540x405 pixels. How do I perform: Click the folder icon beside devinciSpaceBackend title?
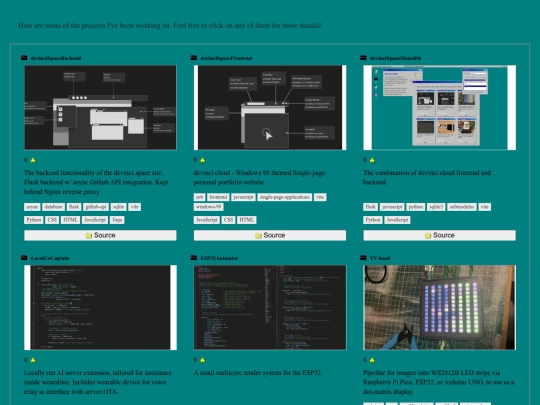coord(24,58)
